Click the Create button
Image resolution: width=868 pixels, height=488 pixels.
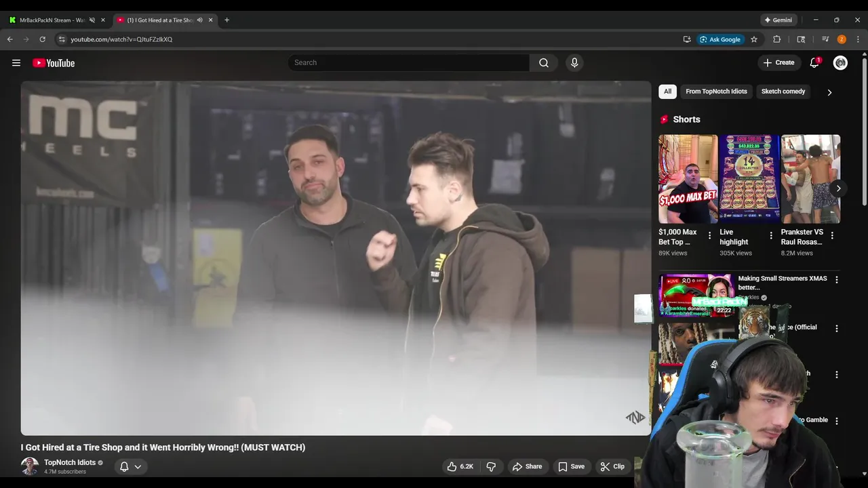point(778,63)
